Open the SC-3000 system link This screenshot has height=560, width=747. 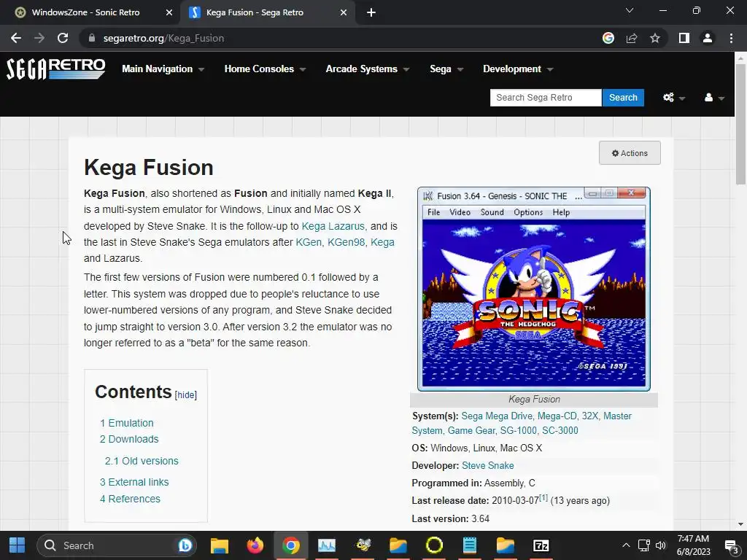coord(560,430)
